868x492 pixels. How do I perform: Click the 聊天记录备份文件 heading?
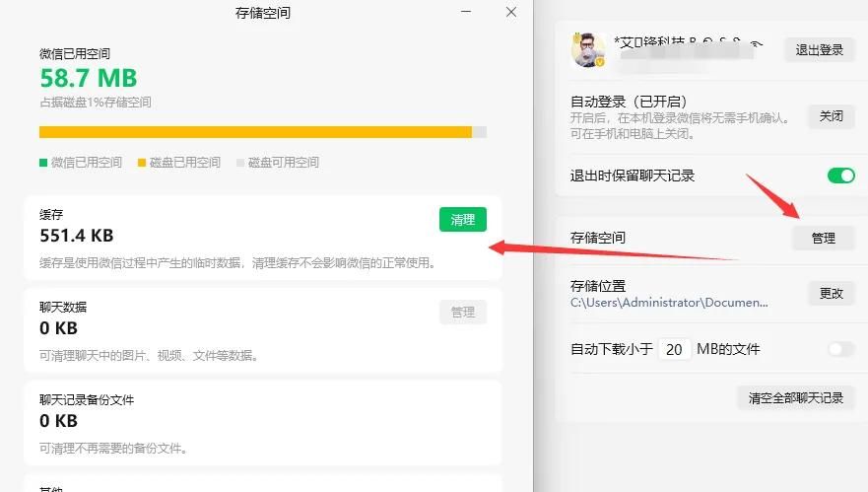[87, 399]
